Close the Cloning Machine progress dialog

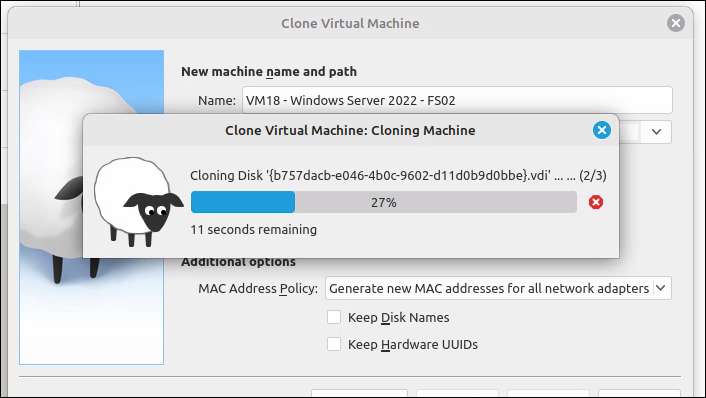click(x=602, y=130)
